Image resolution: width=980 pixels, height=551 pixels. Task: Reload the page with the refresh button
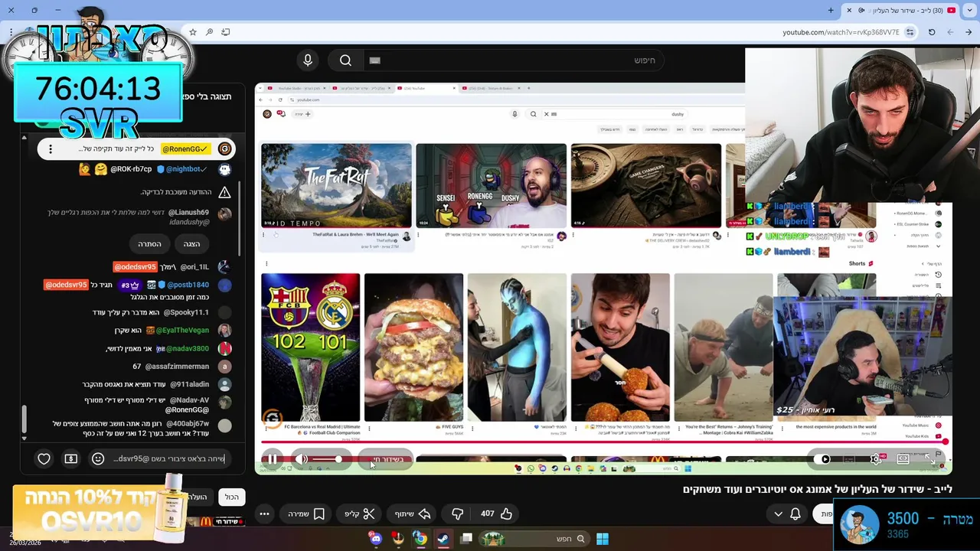tap(932, 32)
